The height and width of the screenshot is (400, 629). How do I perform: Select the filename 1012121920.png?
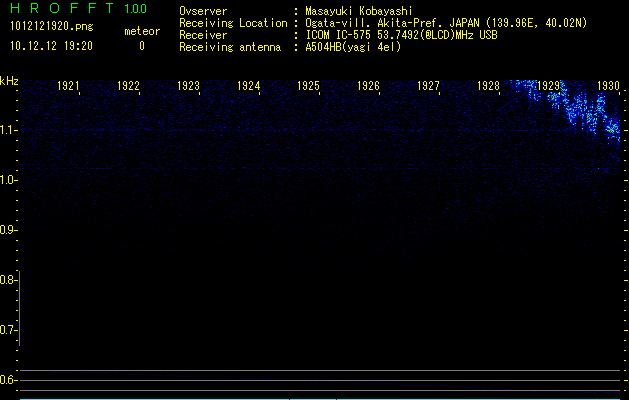pos(52,26)
